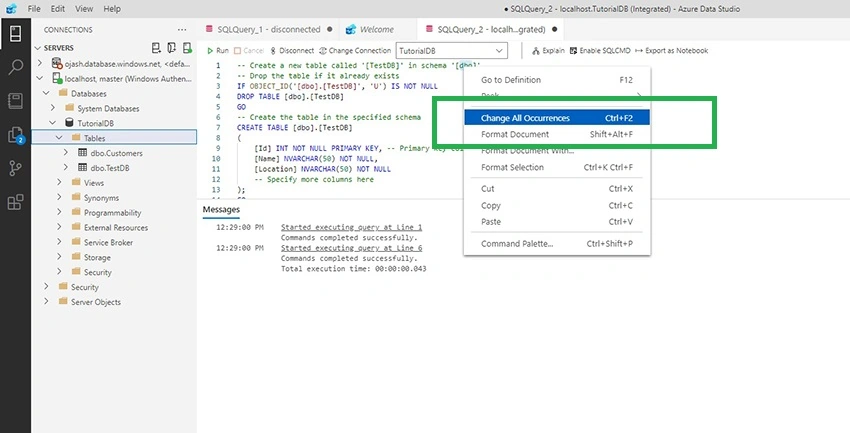This screenshot has height=433, width=850.
Task: Click the Cancel query button
Action: [x=249, y=50]
